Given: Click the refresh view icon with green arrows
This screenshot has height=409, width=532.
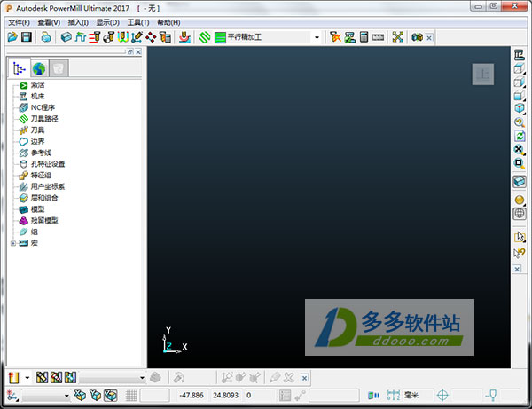Looking at the screenshot, I should (x=520, y=136).
